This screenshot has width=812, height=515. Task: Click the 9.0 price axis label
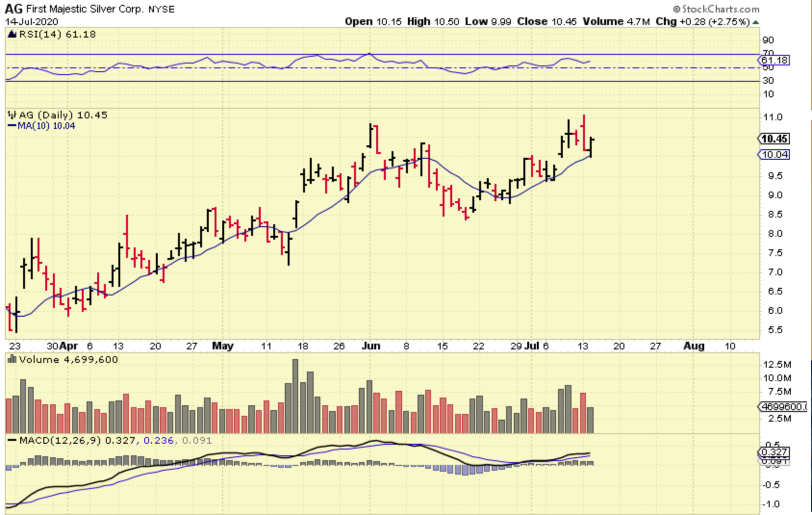pyautogui.click(x=775, y=195)
